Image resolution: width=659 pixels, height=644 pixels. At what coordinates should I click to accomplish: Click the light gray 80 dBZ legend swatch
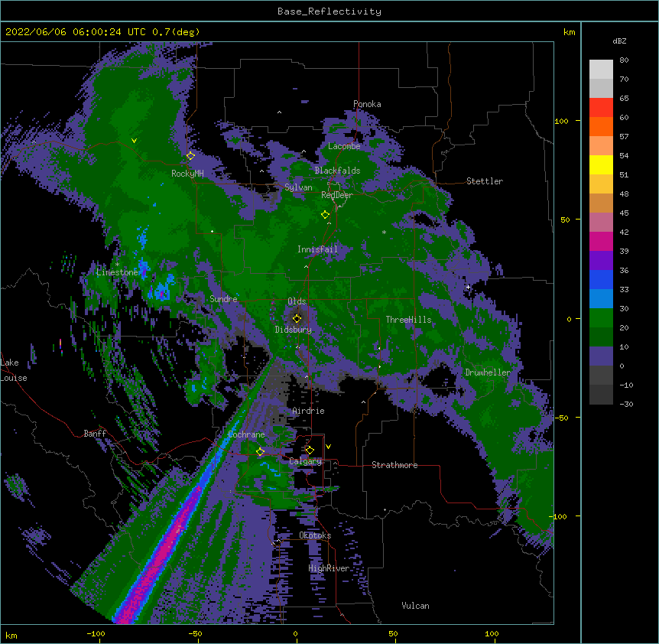(601, 70)
